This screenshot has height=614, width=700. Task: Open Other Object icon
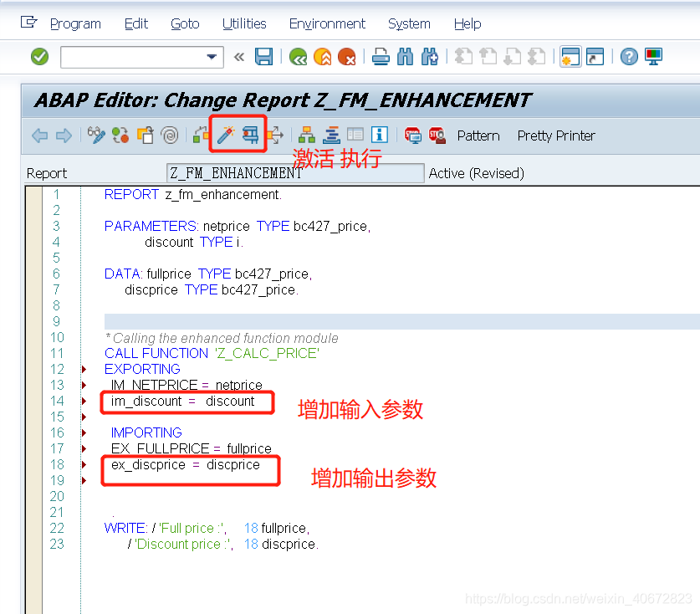click(145, 135)
